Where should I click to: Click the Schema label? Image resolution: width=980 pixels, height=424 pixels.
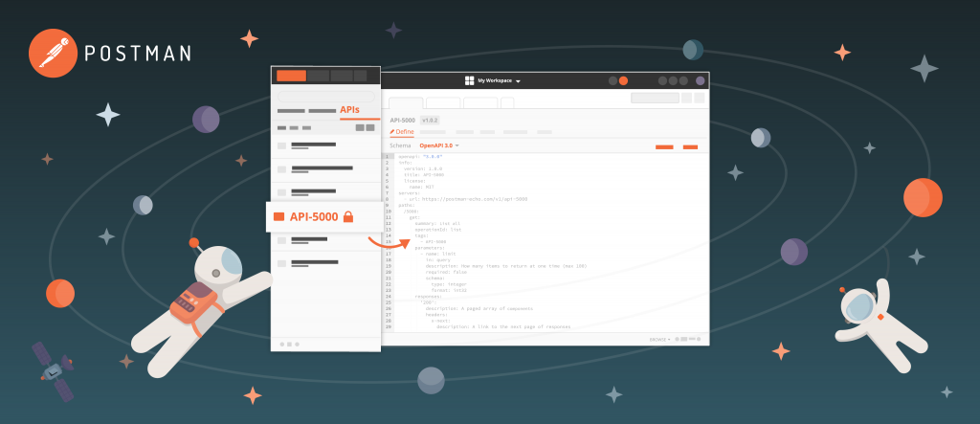pyautogui.click(x=401, y=145)
